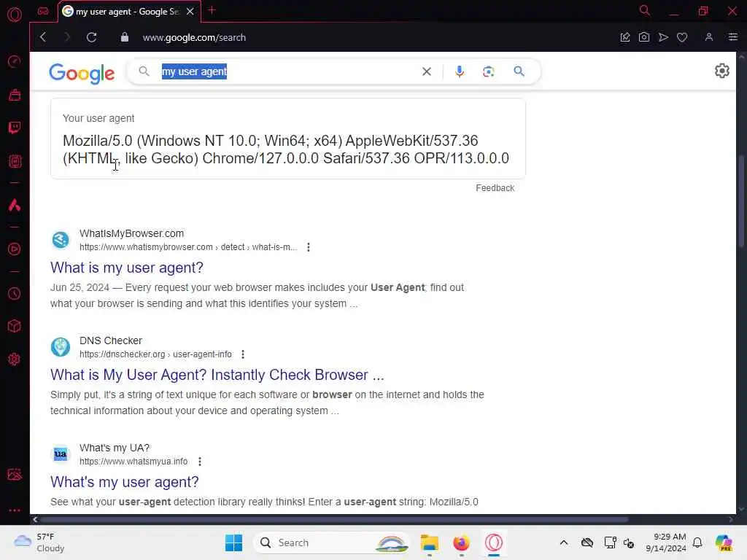Open more options for What's my UA result

[x=200, y=462]
